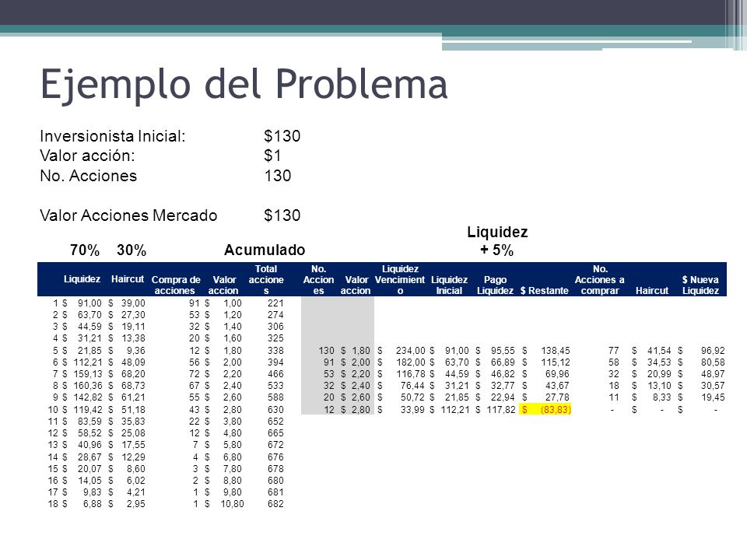The height and width of the screenshot is (560, 747).
Task: Select the "Pago Liquidez" column header
Action: (x=495, y=285)
